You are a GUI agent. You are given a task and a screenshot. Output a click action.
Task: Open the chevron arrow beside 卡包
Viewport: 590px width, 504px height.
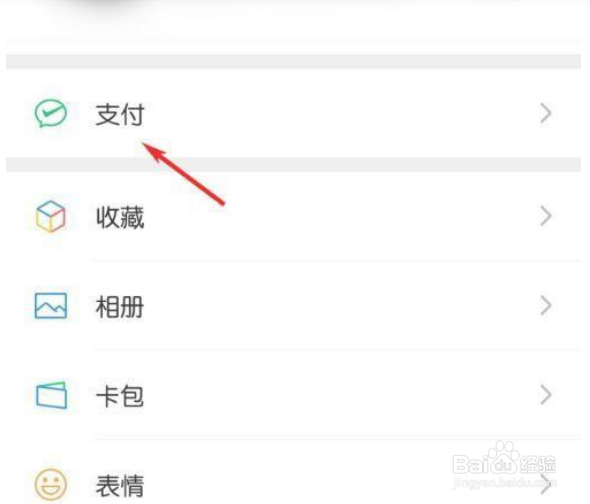(x=546, y=395)
